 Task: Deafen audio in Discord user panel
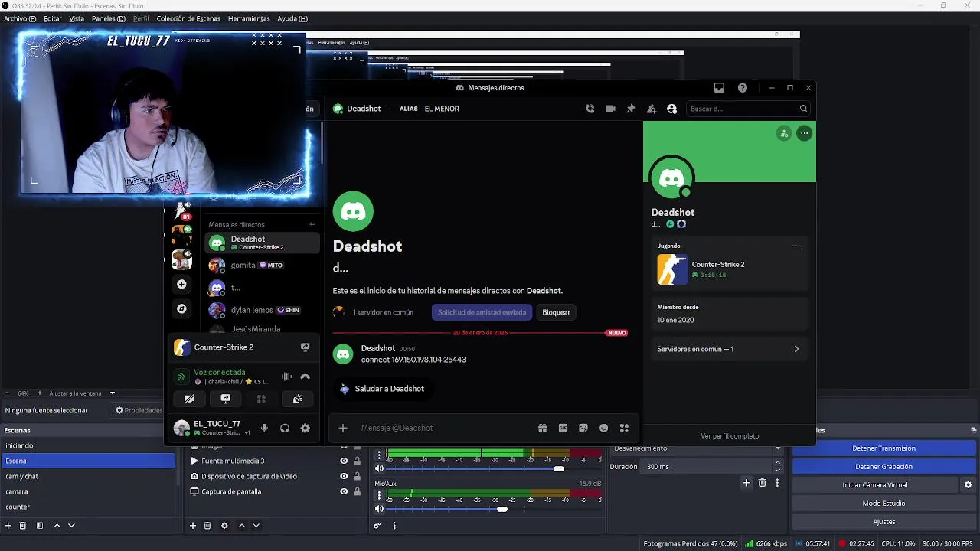point(285,429)
